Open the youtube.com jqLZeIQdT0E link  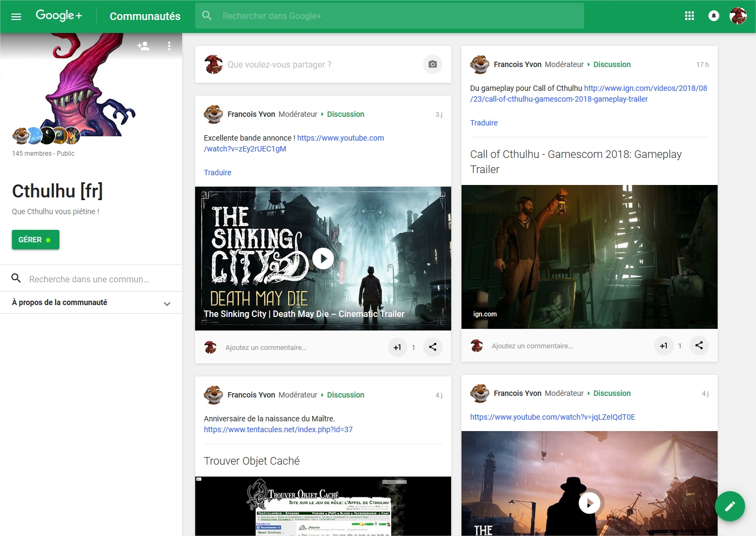(x=552, y=417)
